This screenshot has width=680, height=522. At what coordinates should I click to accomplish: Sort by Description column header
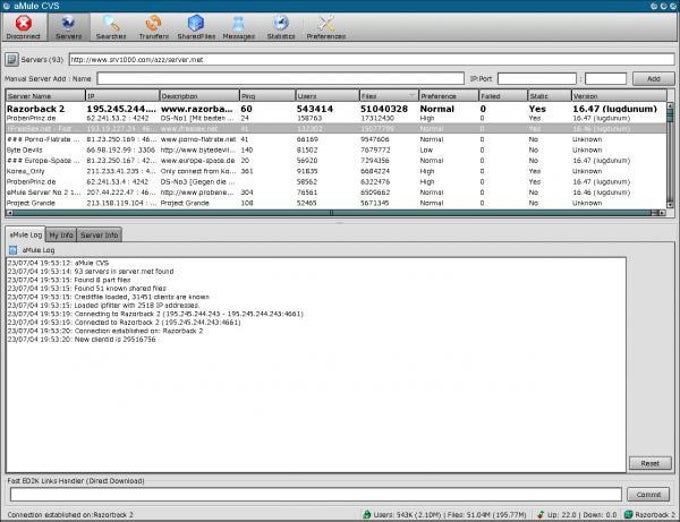pos(199,96)
